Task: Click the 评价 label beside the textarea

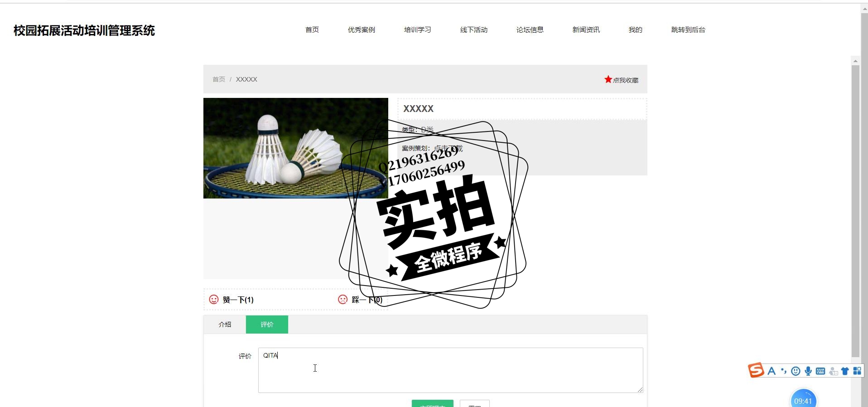Action: (x=245, y=356)
